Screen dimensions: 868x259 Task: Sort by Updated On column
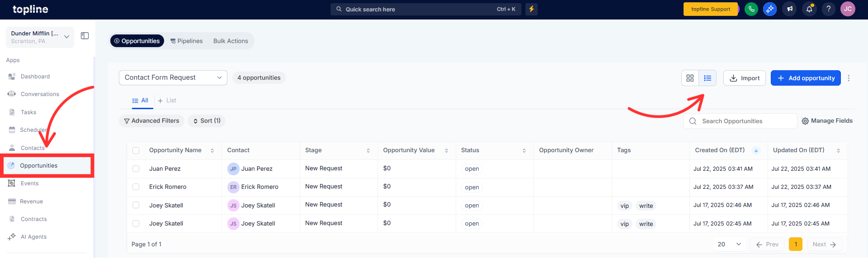[x=839, y=151]
